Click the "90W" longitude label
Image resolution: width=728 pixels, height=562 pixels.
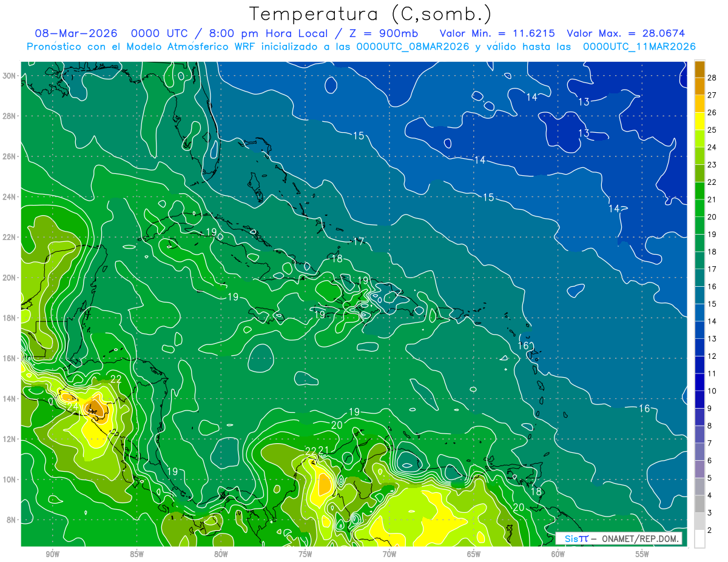tap(52, 554)
